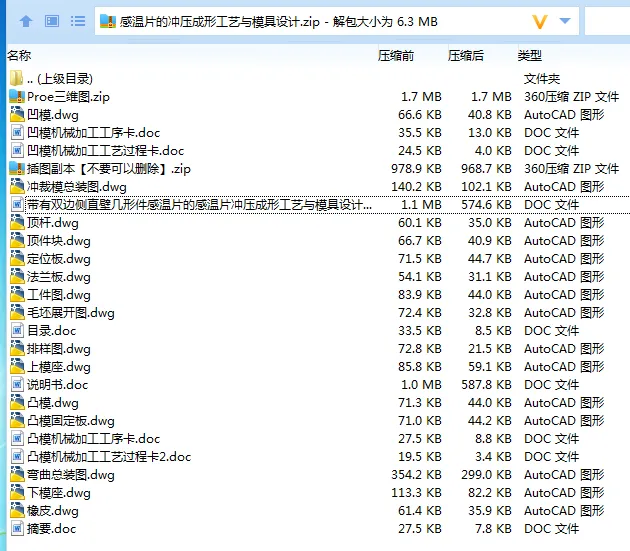Select the 摘要.doc document icon
The image size is (630, 551).
tap(17, 528)
